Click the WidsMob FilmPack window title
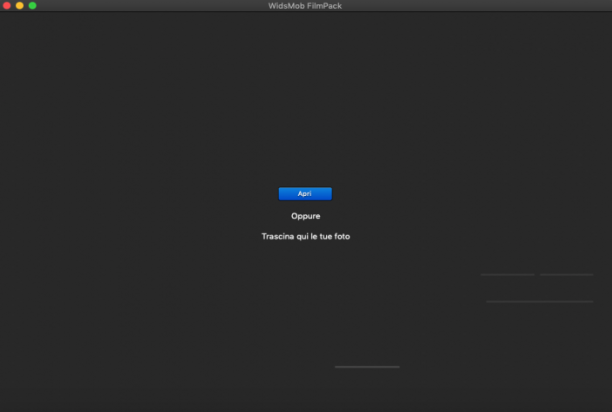 click(x=305, y=6)
